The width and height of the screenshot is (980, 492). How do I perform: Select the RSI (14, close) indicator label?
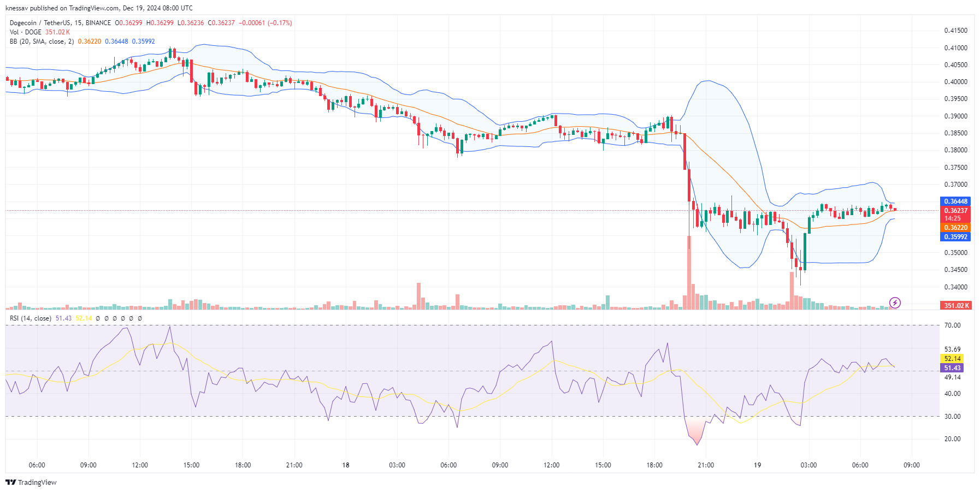pyautogui.click(x=31, y=318)
